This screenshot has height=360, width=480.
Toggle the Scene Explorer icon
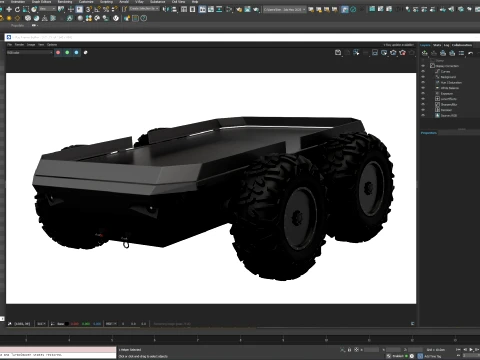tap(184, 9)
